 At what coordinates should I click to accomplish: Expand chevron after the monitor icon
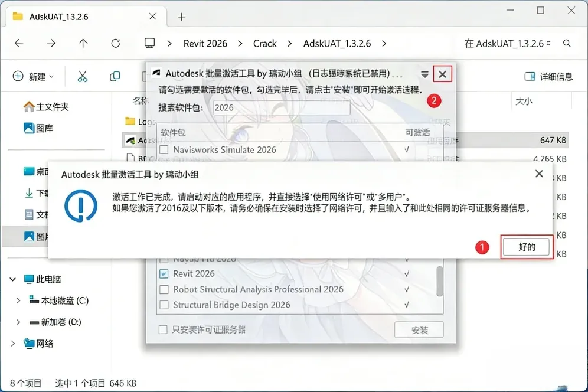point(169,44)
